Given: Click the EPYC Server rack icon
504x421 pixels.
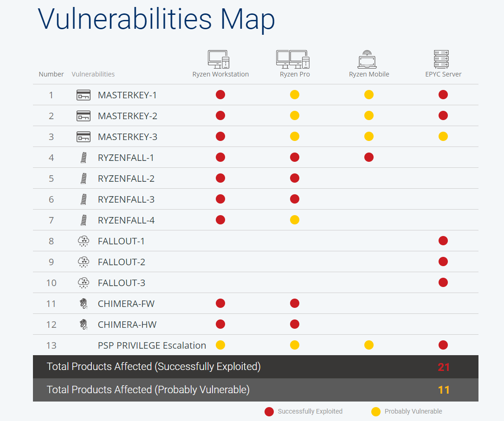Looking at the screenshot, I should click(x=441, y=59).
